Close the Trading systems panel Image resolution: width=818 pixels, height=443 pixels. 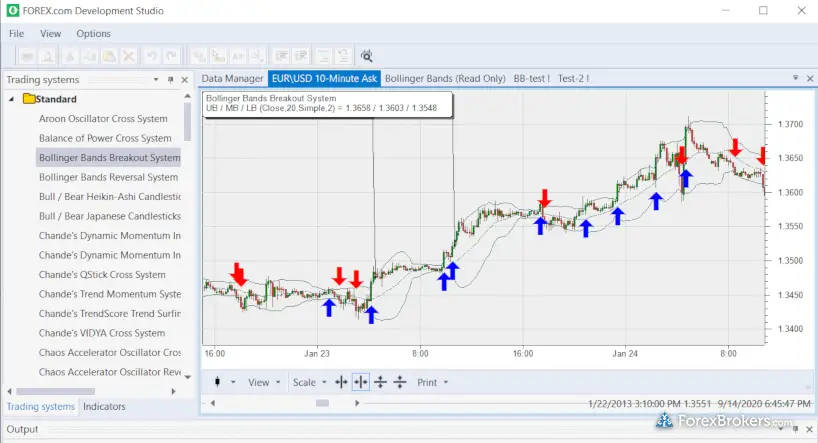[184, 80]
